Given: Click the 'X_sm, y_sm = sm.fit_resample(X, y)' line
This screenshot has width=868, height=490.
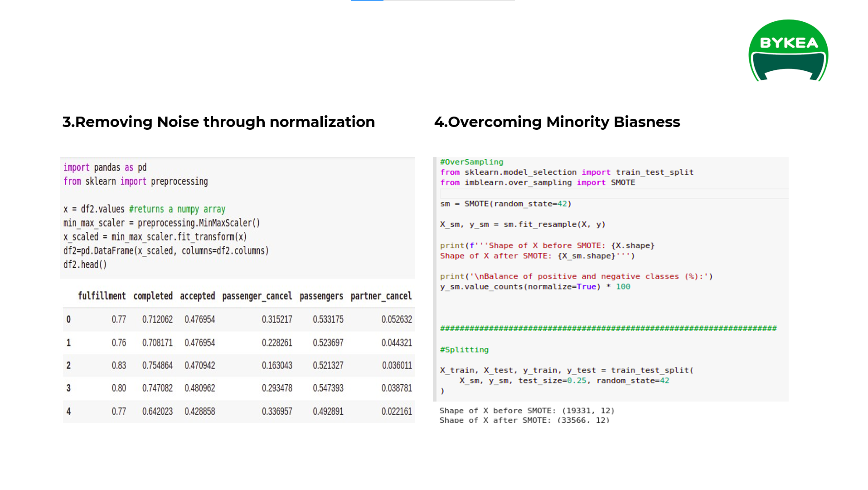Looking at the screenshot, I should (523, 224).
